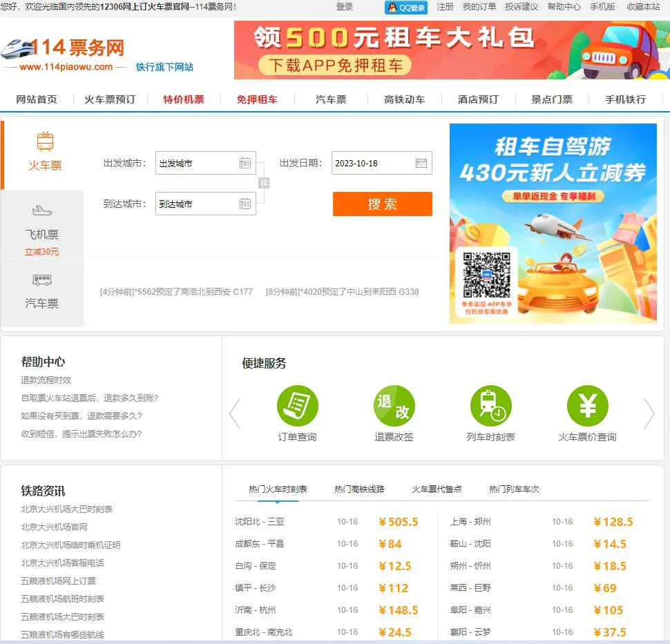The height and width of the screenshot is (644, 670).
Task: Open the 莱西 - 巨野 route
Action: (470, 587)
